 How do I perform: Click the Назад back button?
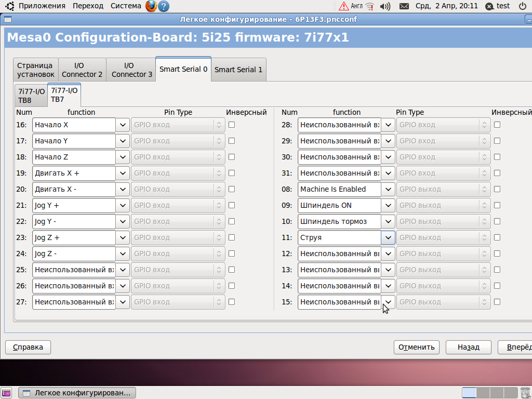(x=468, y=347)
